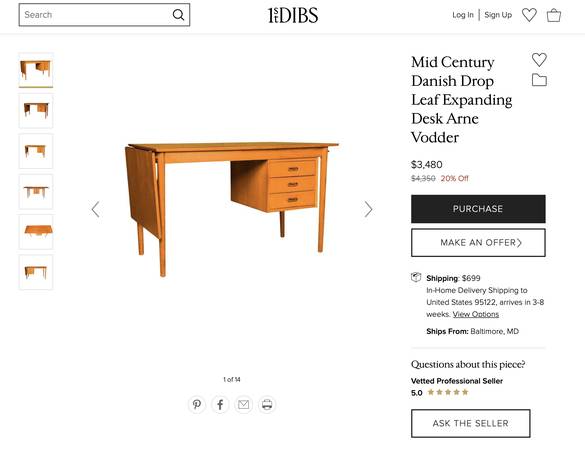Focus the Search input field
The height and width of the screenshot is (450, 585).
tap(95, 15)
